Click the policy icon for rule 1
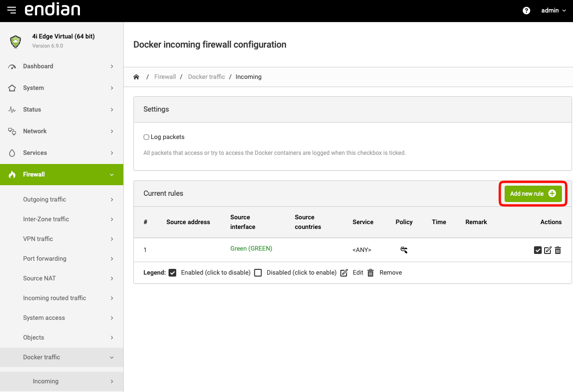This screenshot has width=573, height=392. coord(404,250)
